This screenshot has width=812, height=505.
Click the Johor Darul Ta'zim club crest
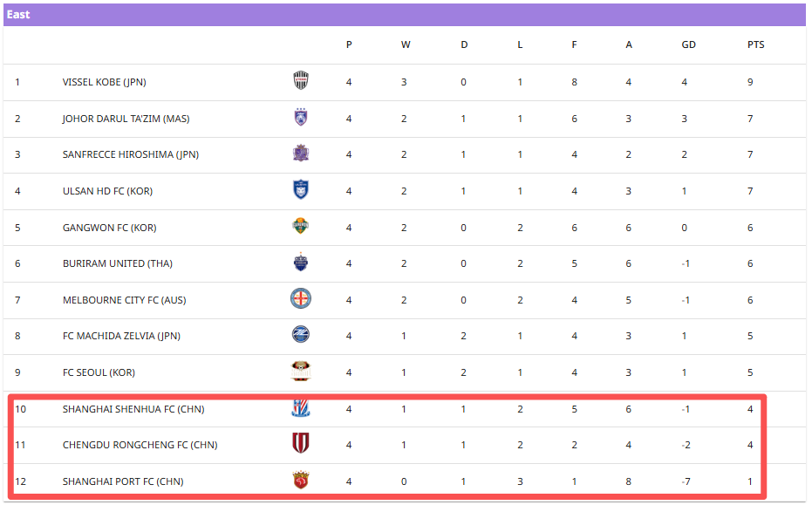[x=300, y=118]
